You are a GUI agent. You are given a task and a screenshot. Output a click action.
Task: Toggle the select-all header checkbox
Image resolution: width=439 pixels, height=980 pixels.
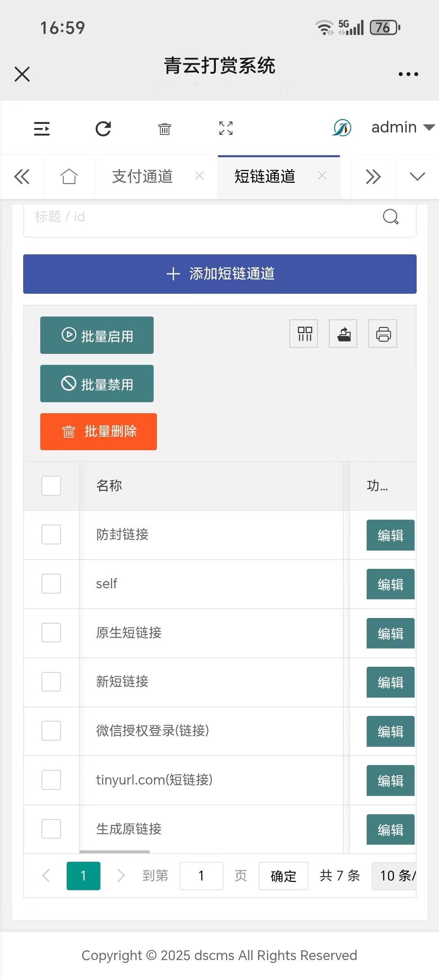(x=51, y=486)
